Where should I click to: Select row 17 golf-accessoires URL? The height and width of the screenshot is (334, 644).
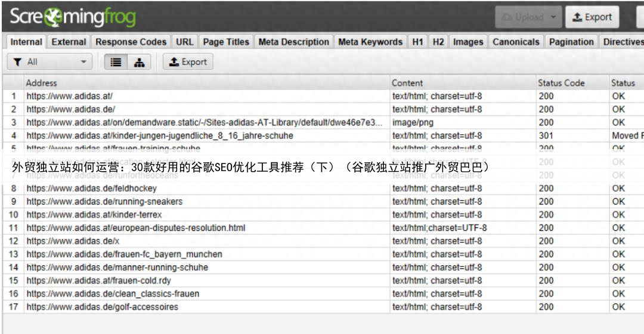pos(102,307)
